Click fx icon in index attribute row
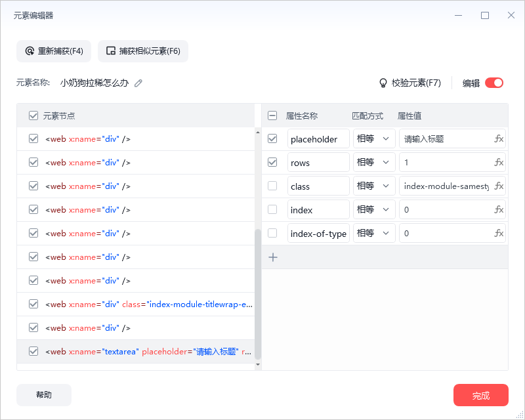Screen dimensions: 525x420 (499, 210)
